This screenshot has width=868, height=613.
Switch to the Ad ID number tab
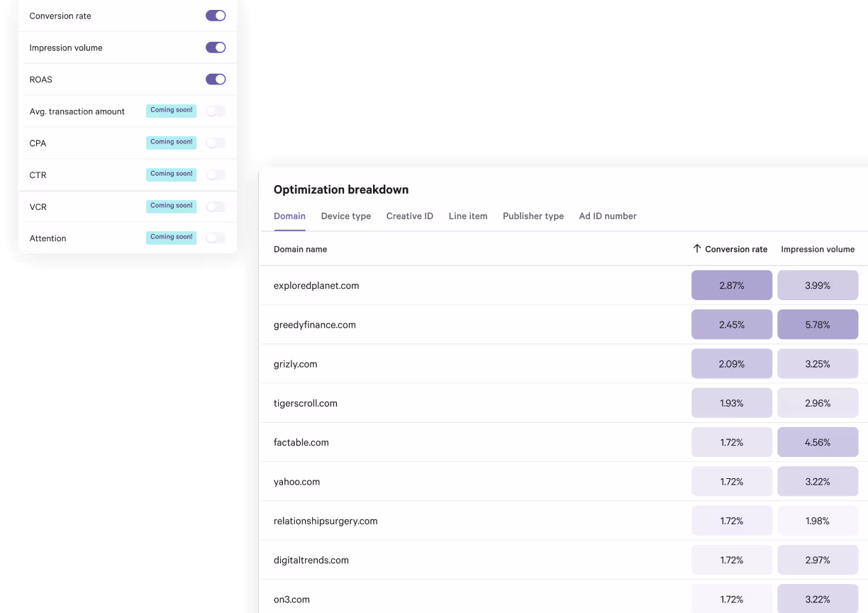point(607,216)
